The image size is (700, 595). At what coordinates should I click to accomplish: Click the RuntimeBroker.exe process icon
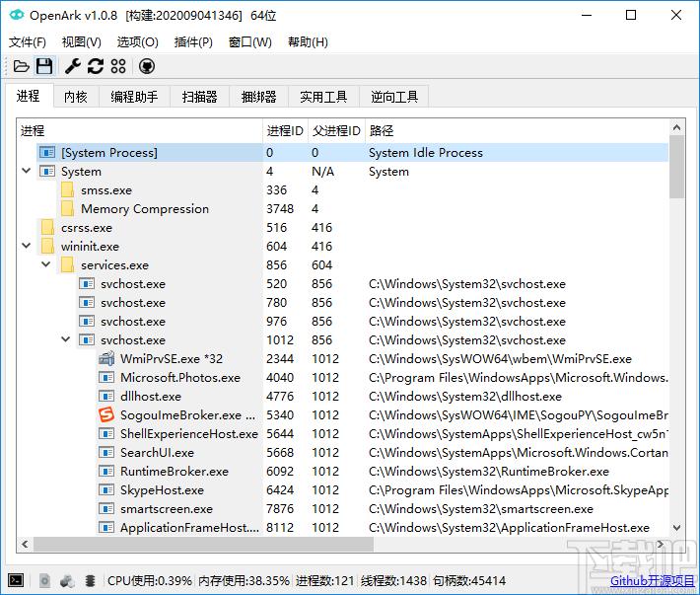[106, 472]
